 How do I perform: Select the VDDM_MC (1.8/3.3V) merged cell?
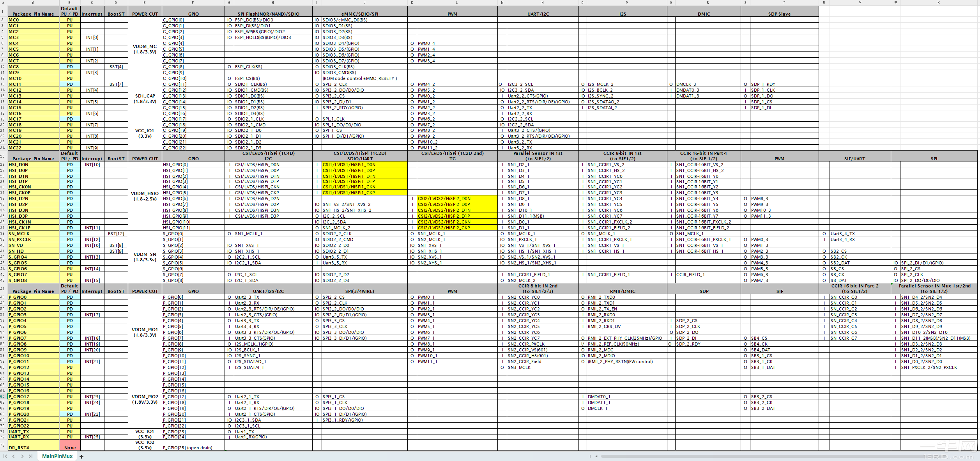click(x=145, y=50)
